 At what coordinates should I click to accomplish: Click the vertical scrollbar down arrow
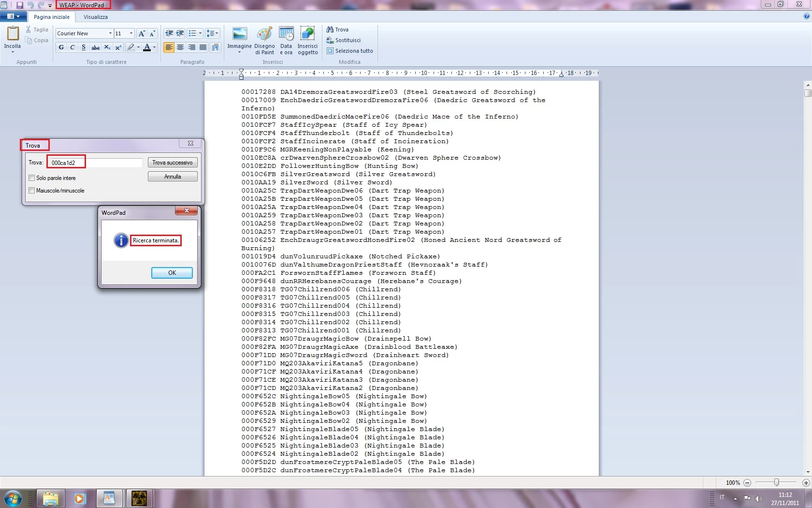808,472
